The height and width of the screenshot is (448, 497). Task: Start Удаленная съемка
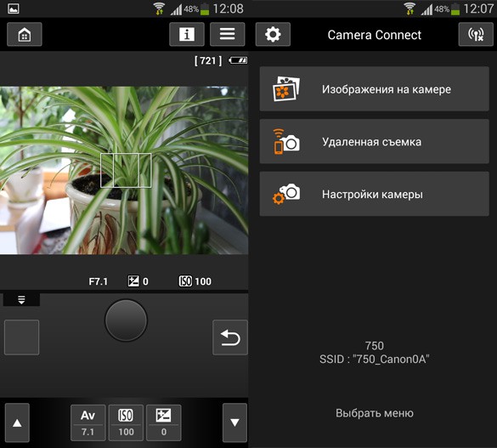[x=375, y=142]
